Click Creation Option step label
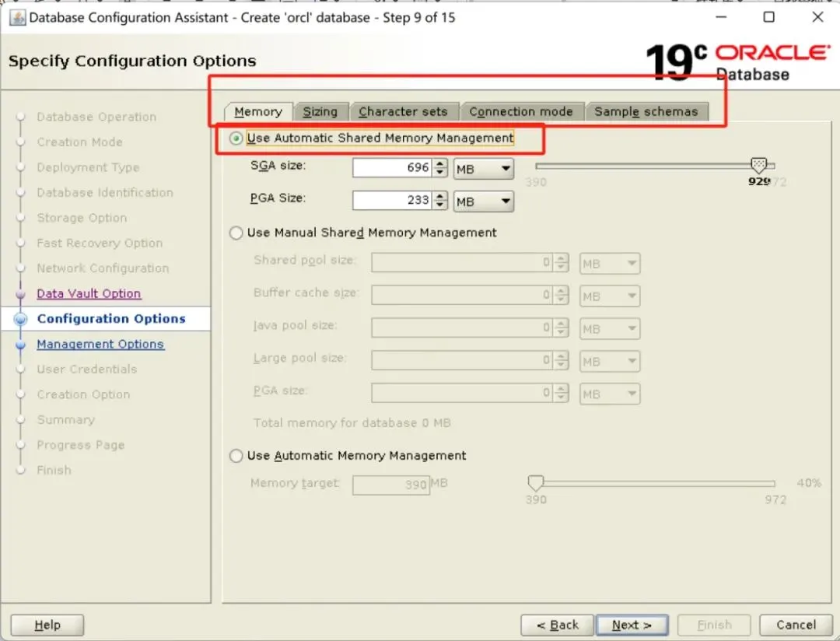 tap(83, 394)
